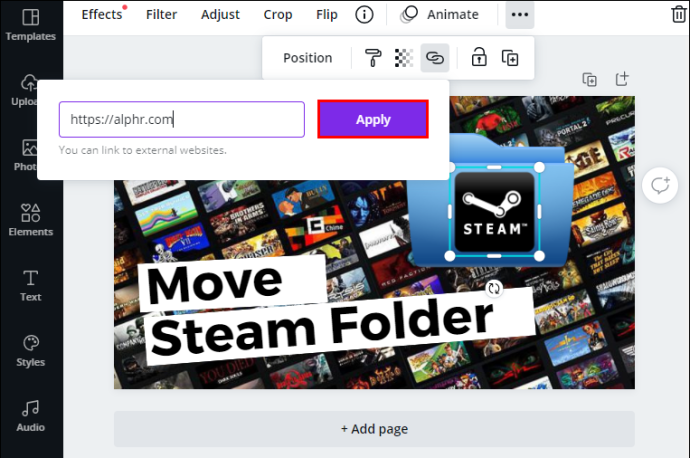Viewport: 690px width, 458px height.
Task: Click the duplicate page icon above canvas
Action: [590, 80]
